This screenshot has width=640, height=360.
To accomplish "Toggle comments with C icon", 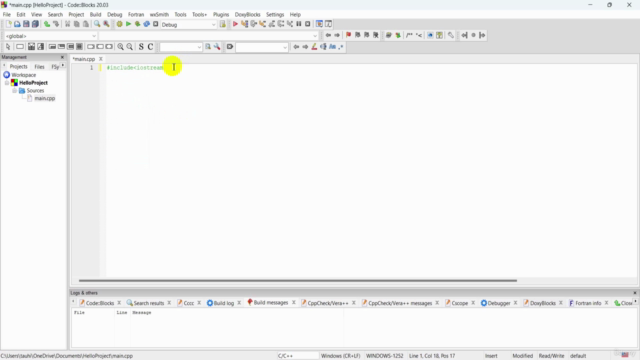I will tap(150, 47).
